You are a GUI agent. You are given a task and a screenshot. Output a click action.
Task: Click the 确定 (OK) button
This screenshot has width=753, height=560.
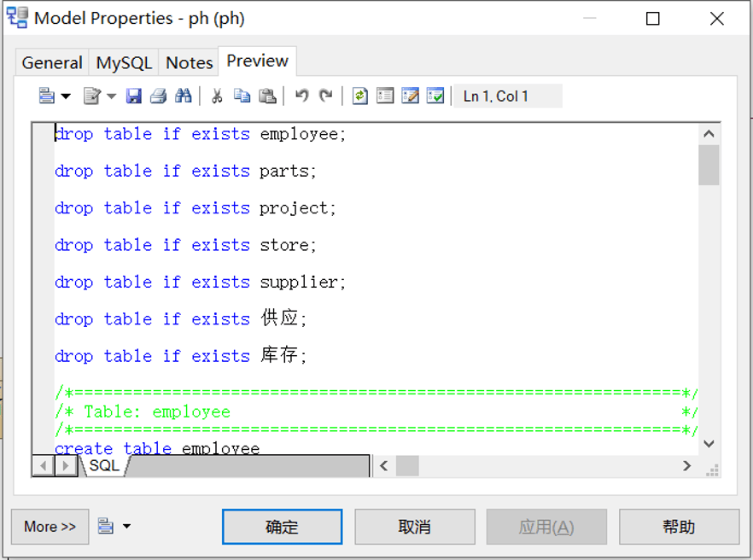tap(282, 527)
